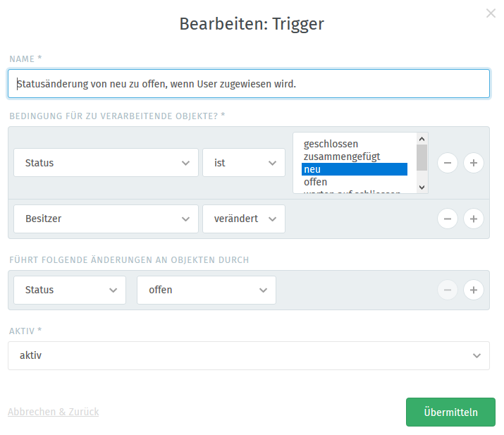Screen dimensions: 504x435
Task: Click the Übermitteln button
Action: pos(450,412)
